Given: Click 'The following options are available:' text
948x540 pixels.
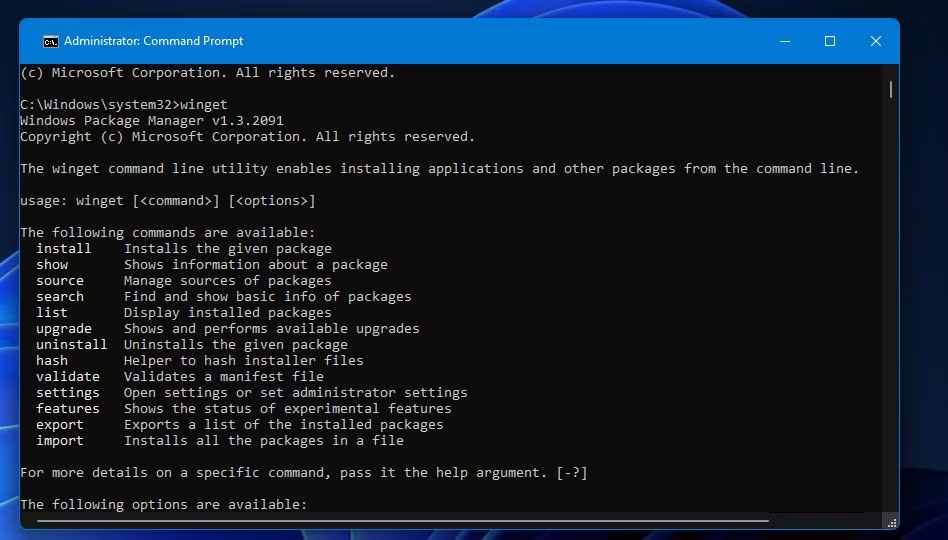Looking at the screenshot, I should coord(164,504).
